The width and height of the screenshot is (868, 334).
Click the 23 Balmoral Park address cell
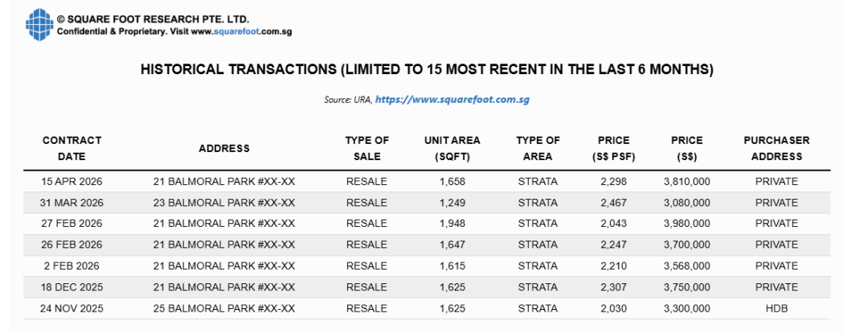click(224, 203)
